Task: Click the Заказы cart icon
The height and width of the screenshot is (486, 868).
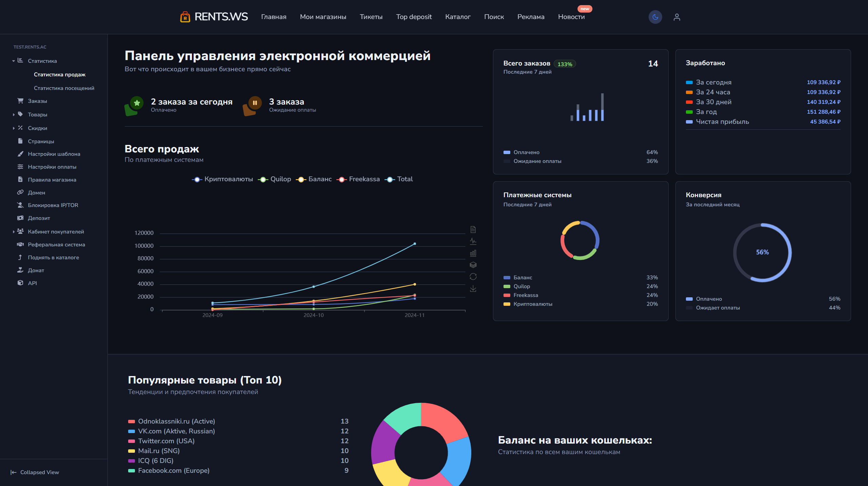Action: pyautogui.click(x=20, y=101)
